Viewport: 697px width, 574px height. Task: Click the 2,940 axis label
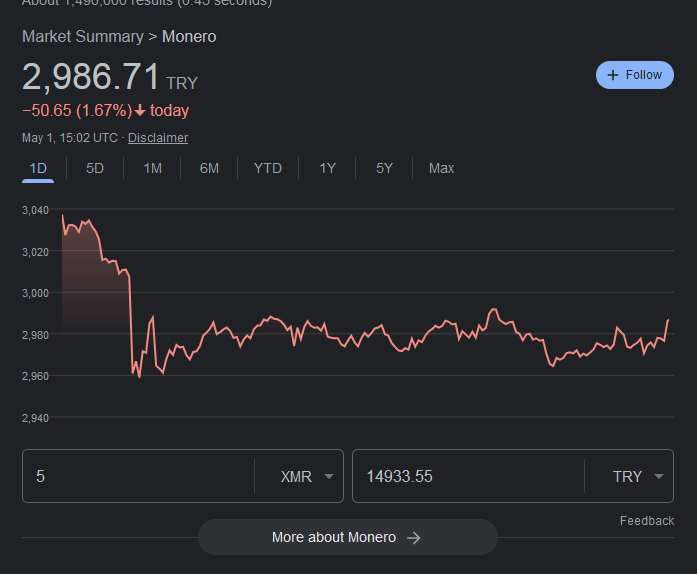pyautogui.click(x=36, y=418)
